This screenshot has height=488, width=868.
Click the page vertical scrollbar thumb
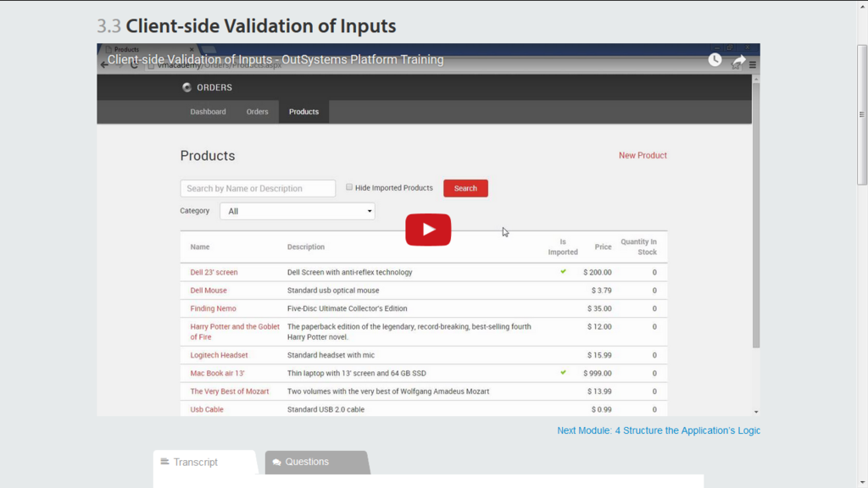862,114
